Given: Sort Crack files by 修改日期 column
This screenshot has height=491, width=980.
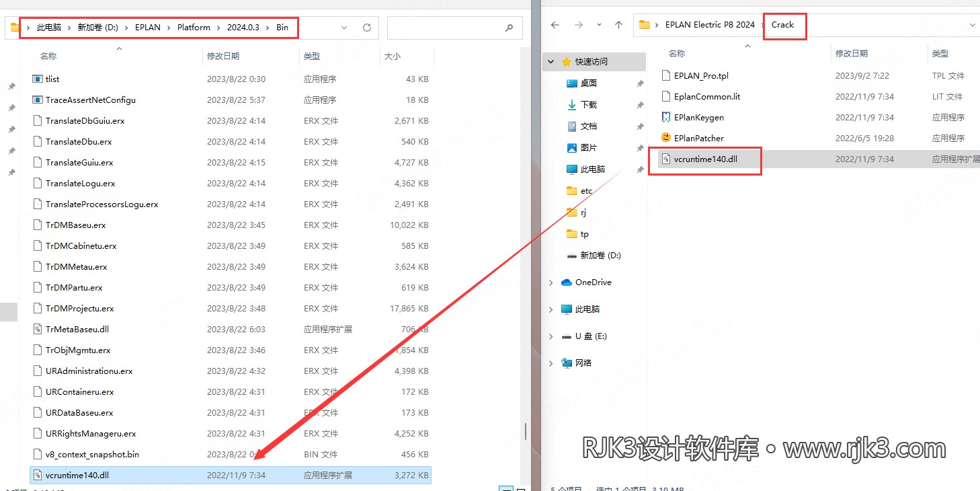Looking at the screenshot, I should click(852, 53).
